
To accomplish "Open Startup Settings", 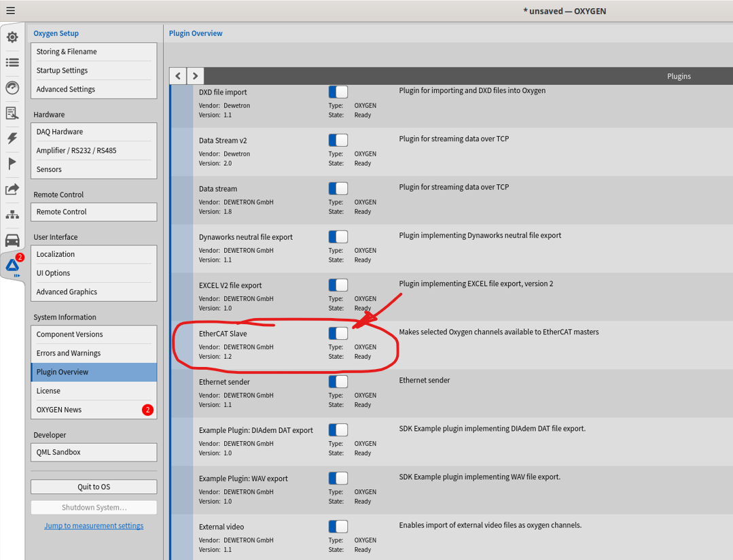I will (94, 70).
